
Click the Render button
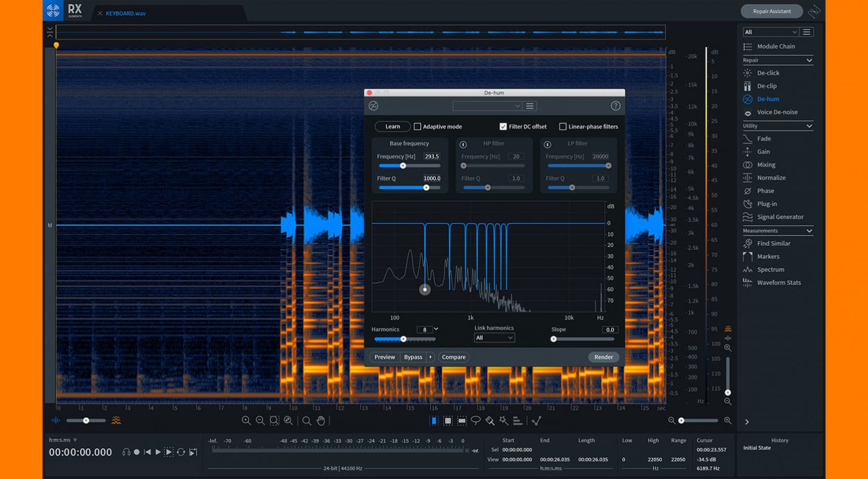(x=603, y=357)
